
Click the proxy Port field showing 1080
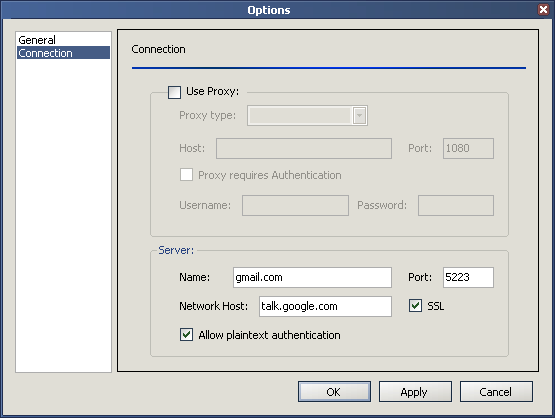468,148
